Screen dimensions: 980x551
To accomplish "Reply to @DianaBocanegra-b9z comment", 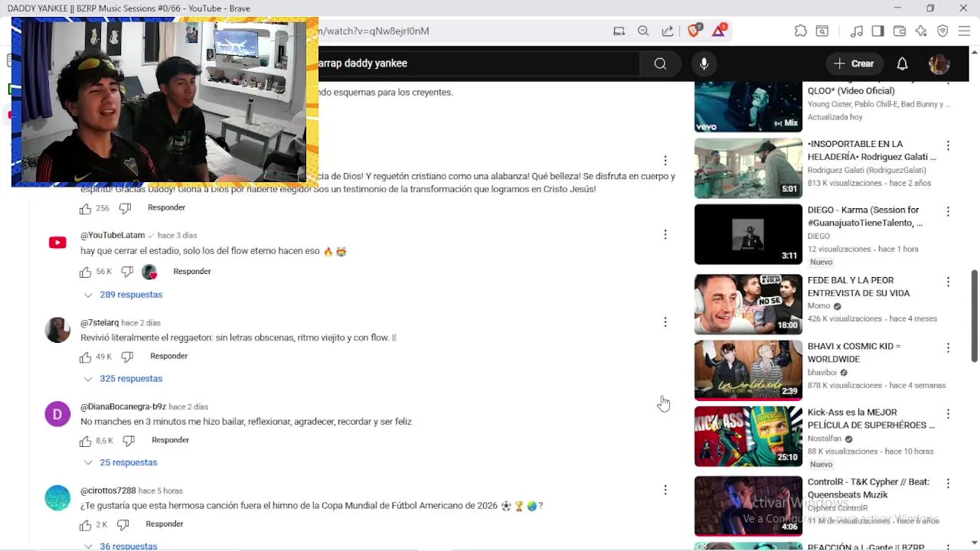I will 171,440.
